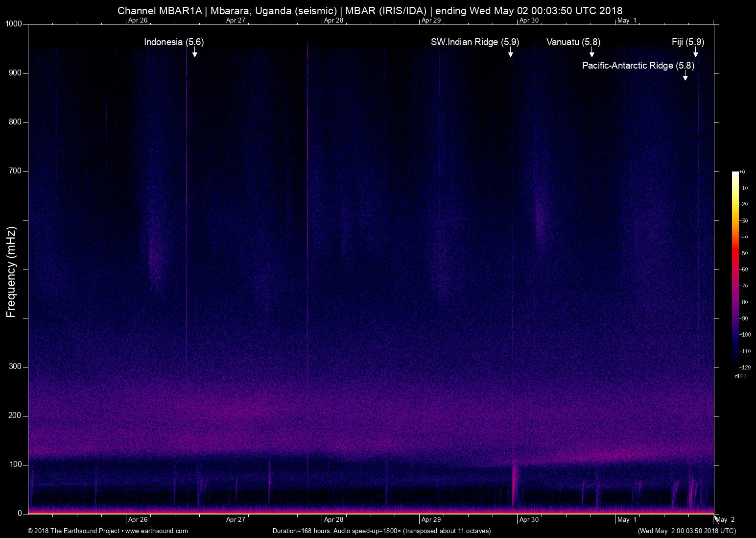The image size is (756, 538).
Task: Click the arrow below the Fiji (5.9) label
Action: click(695, 52)
